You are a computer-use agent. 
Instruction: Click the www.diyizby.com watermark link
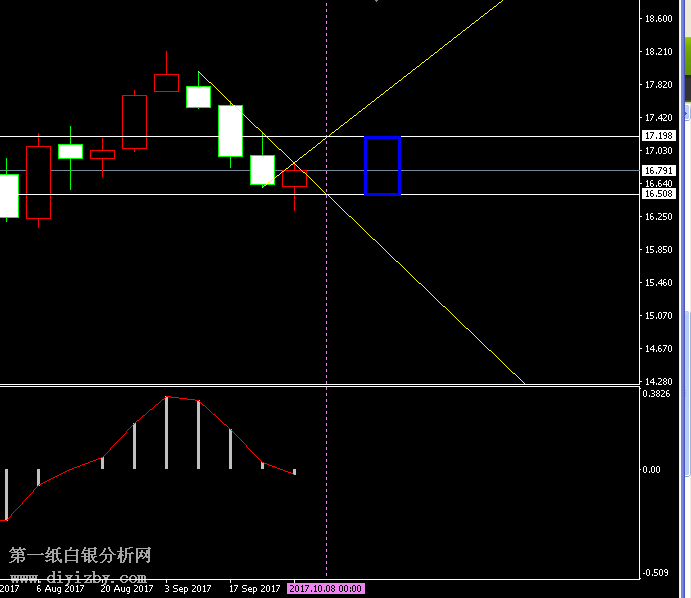(78, 577)
